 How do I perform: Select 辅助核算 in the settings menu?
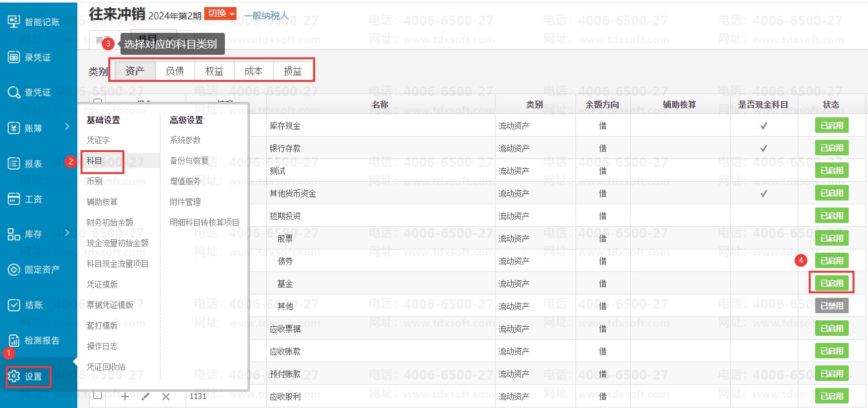pyautogui.click(x=102, y=202)
